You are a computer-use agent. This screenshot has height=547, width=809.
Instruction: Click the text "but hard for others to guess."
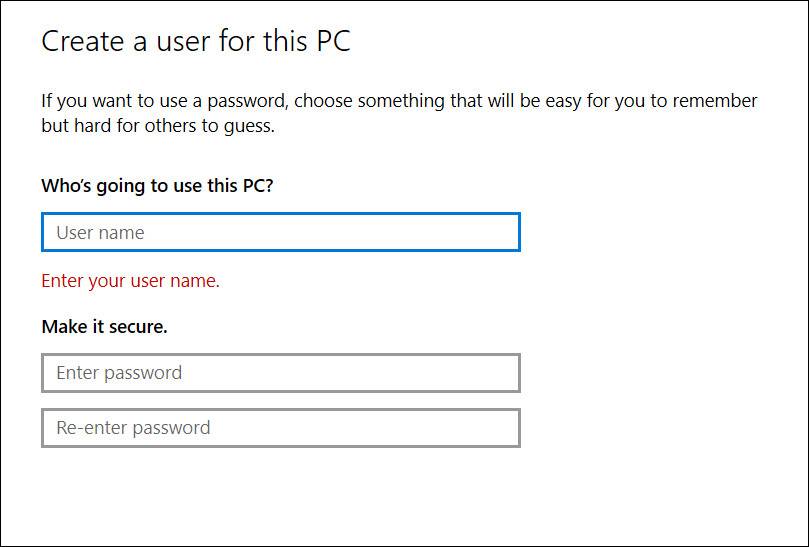[157, 127]
